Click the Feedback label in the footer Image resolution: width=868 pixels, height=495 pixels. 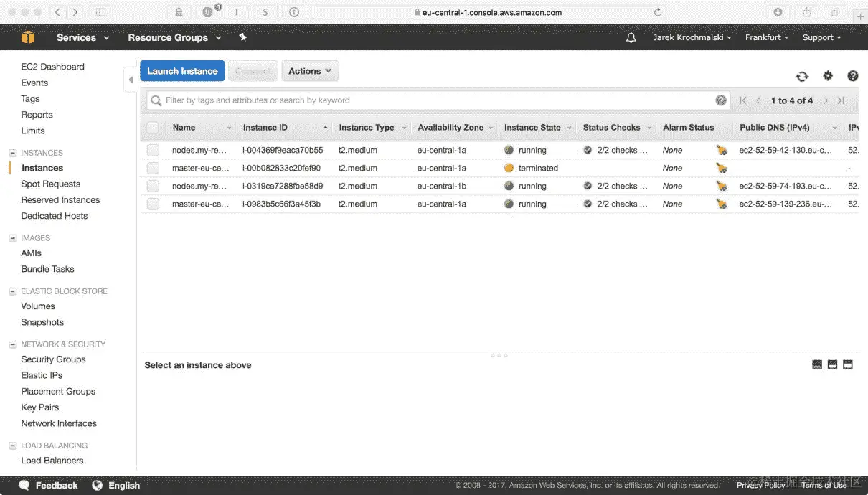[x=57, y=486]
